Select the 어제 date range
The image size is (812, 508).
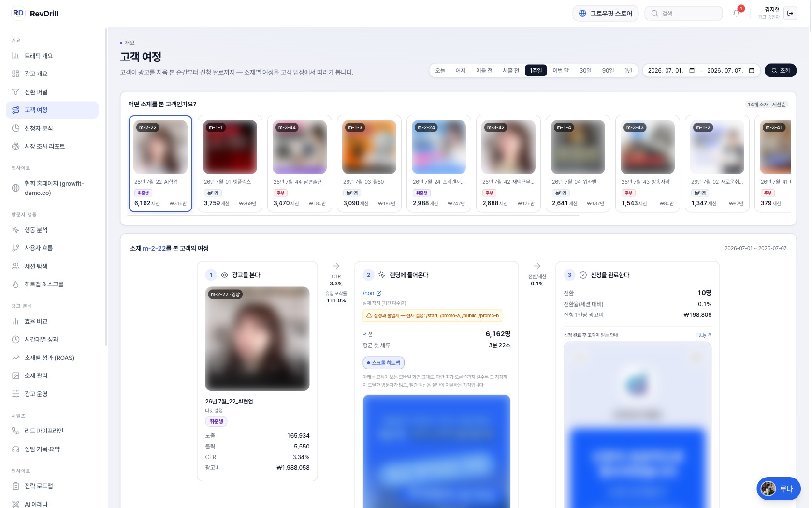click(x=460, y=71)
